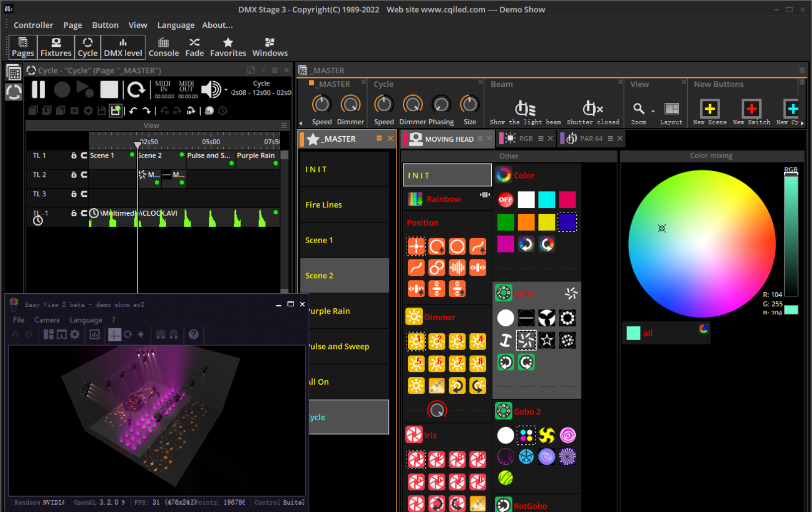Toggle the Shutter closed beam option
Screen dimensions: 812x512
pos(593,109)
